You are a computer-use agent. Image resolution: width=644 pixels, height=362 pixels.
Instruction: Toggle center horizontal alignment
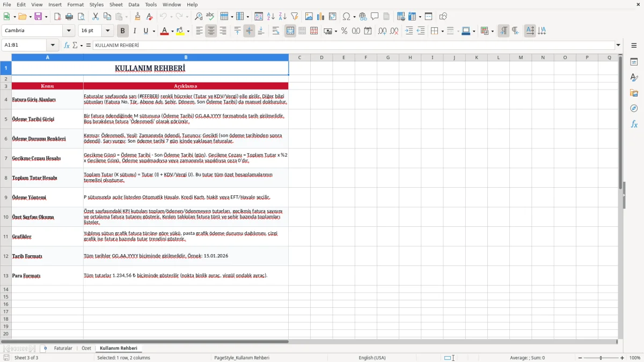[x=211, y=31]
